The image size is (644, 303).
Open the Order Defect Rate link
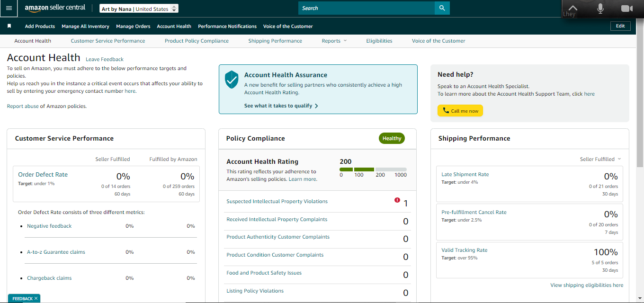point(43,174)
